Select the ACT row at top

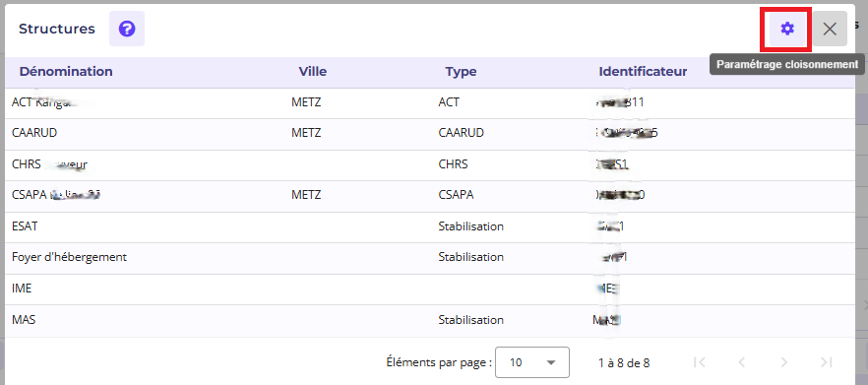(429, 103)
